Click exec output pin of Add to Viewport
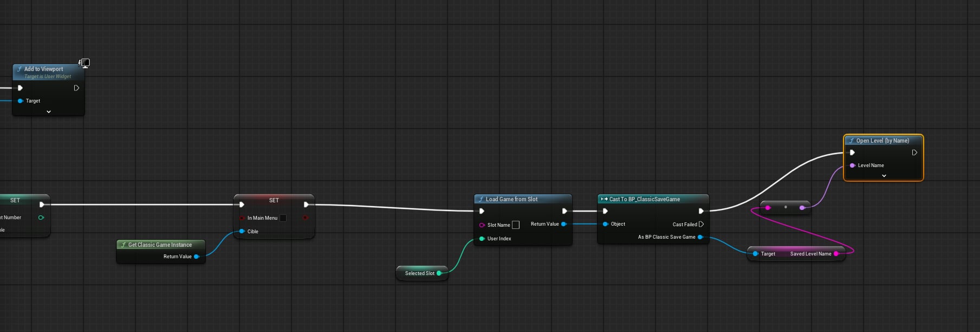Screen dimensions: 980x332 [76, 88]
